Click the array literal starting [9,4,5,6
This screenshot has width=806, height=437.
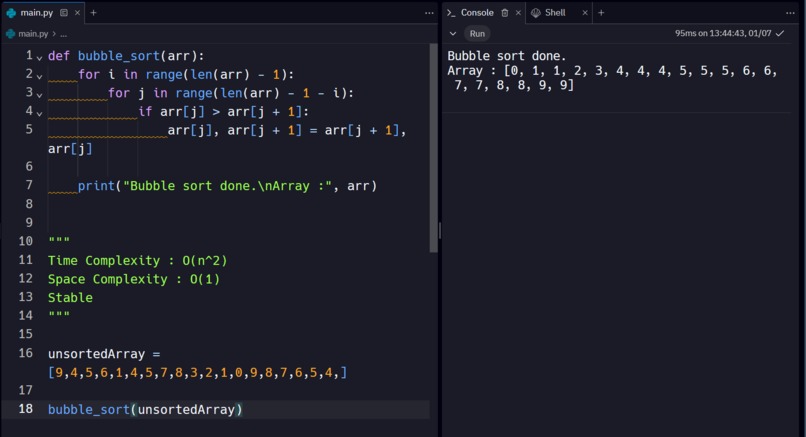click(198, 372)
